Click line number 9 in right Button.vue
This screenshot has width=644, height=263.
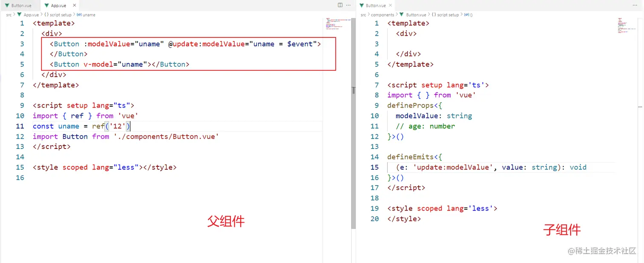377,106
